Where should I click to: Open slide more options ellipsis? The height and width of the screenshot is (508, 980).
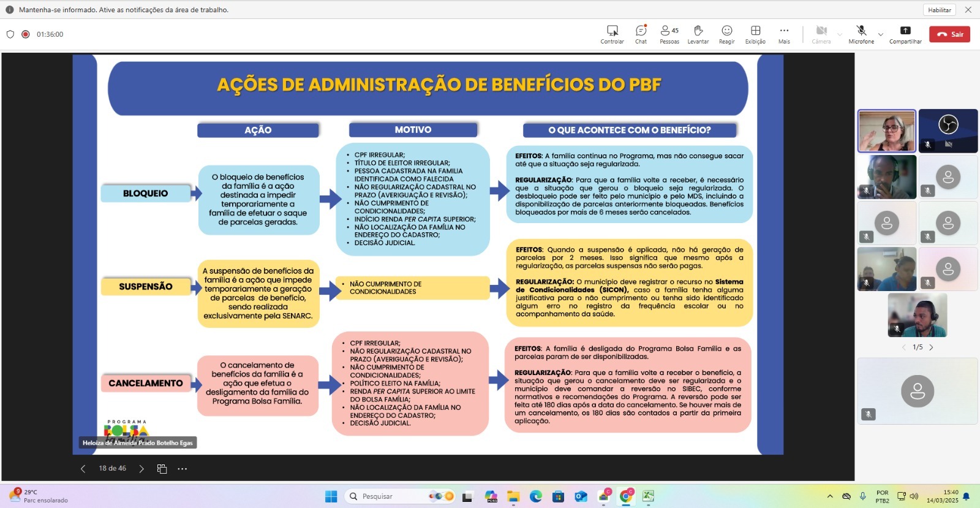tap(182, 469)
